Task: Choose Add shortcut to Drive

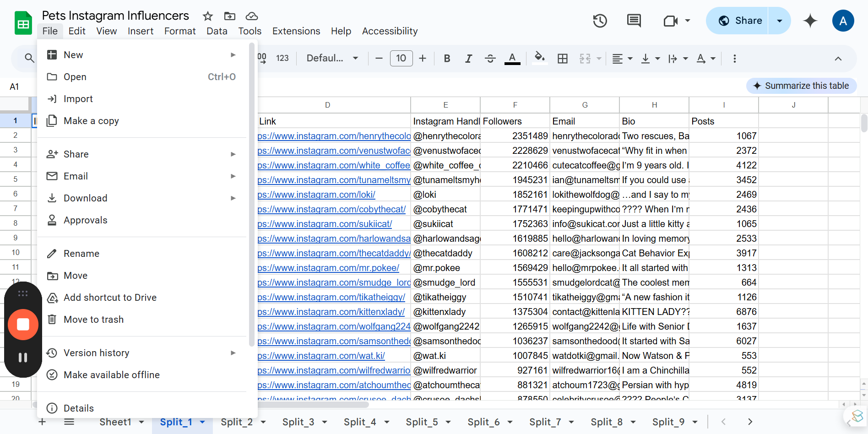Action: click(x=142, y=298)
